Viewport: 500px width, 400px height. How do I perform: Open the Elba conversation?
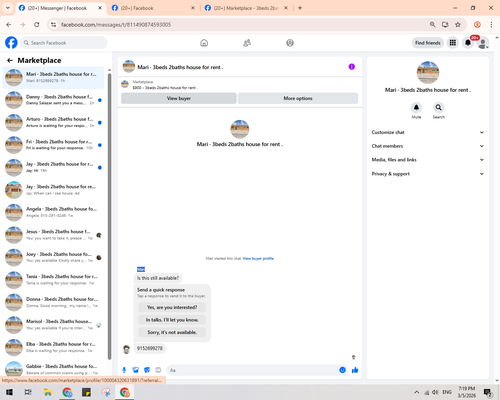53,347
